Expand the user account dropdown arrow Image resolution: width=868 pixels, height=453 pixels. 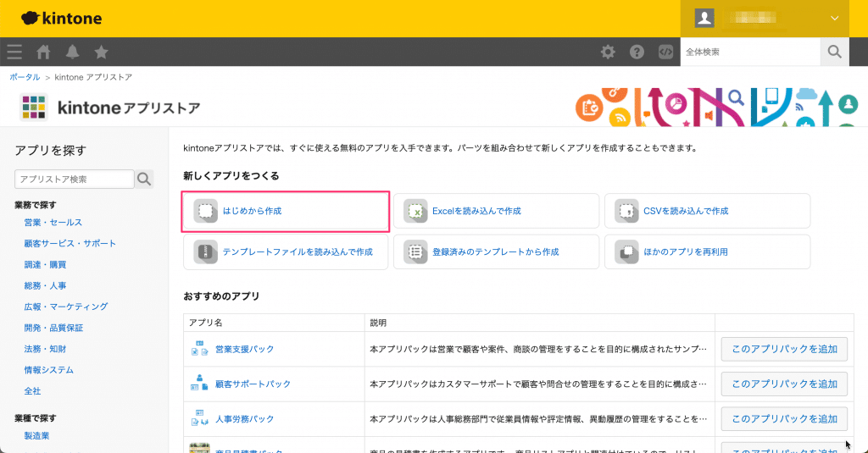(834, 19)
